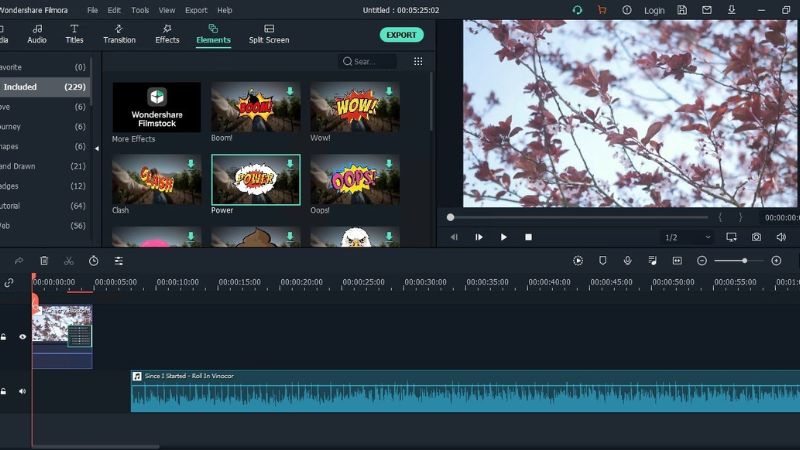Click the redo arrow icon
Image resolution: width=800 pixels, height=450 pixels.
point(19,261)
